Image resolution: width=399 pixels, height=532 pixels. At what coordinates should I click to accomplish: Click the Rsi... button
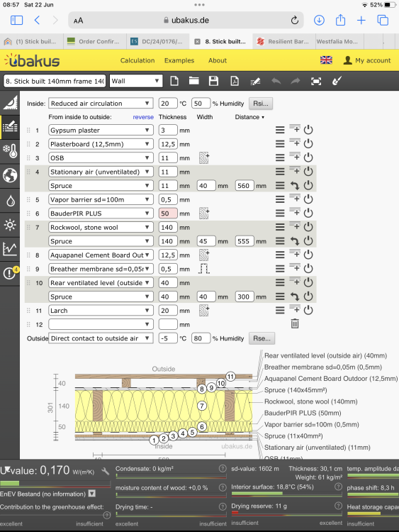pyautogui.click(x=261, y=104)
